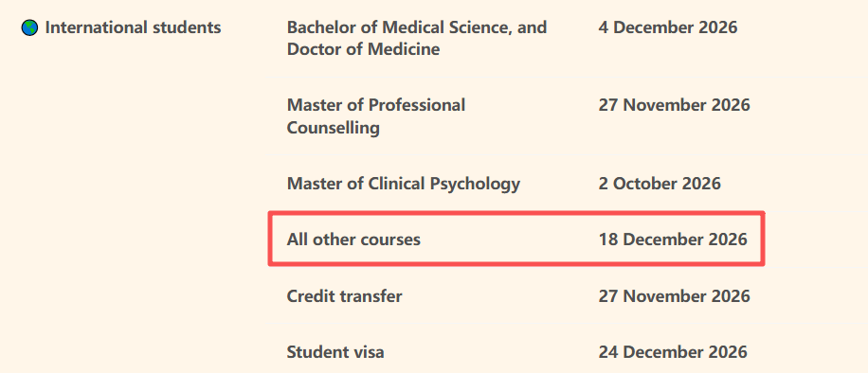Open the Credit transfer entry
This screenshot has width=868, height=373.
[x=344, y=296]
